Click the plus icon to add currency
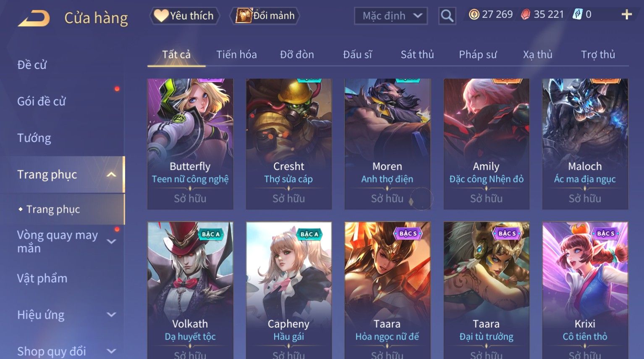The image size is (644, 359). 626,15
